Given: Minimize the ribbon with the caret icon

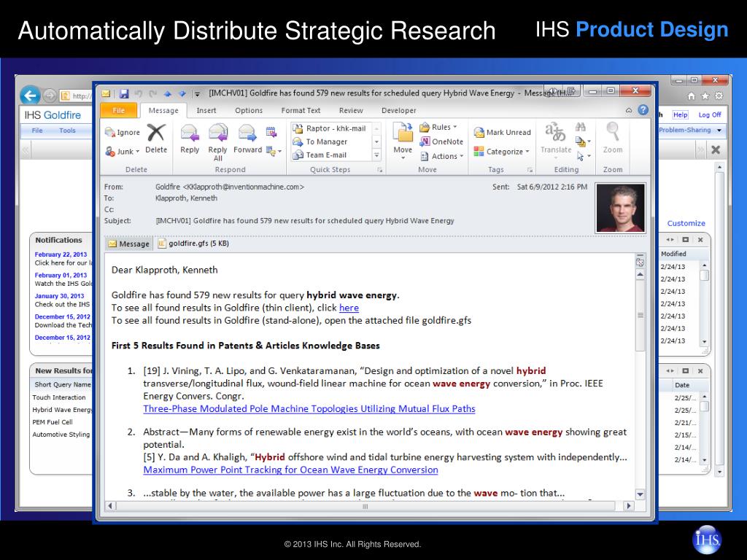Looking at the screenshot, I should click(x=629, y=110).
